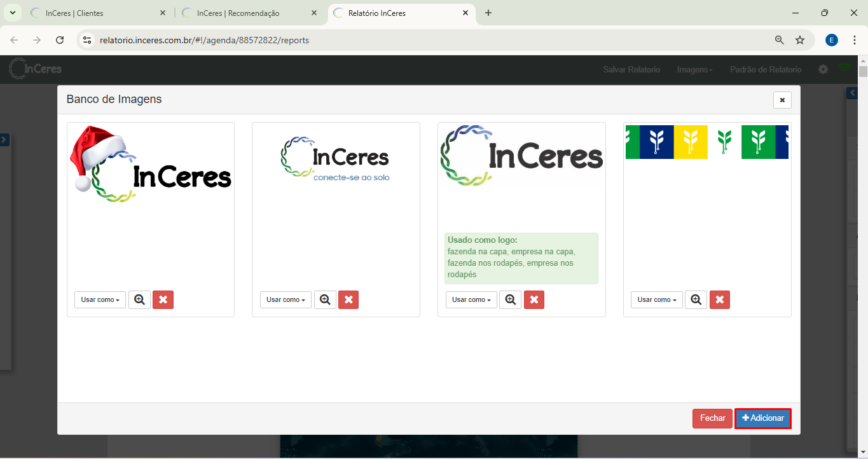Collapse the right side panel arrow

tap(852, 93)
